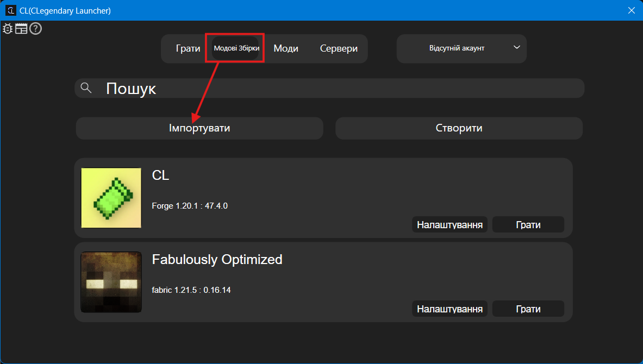The image size is (643, 364).
Task: Play Fabulously Optimized with Грати button
Action: tap(528, 309)
